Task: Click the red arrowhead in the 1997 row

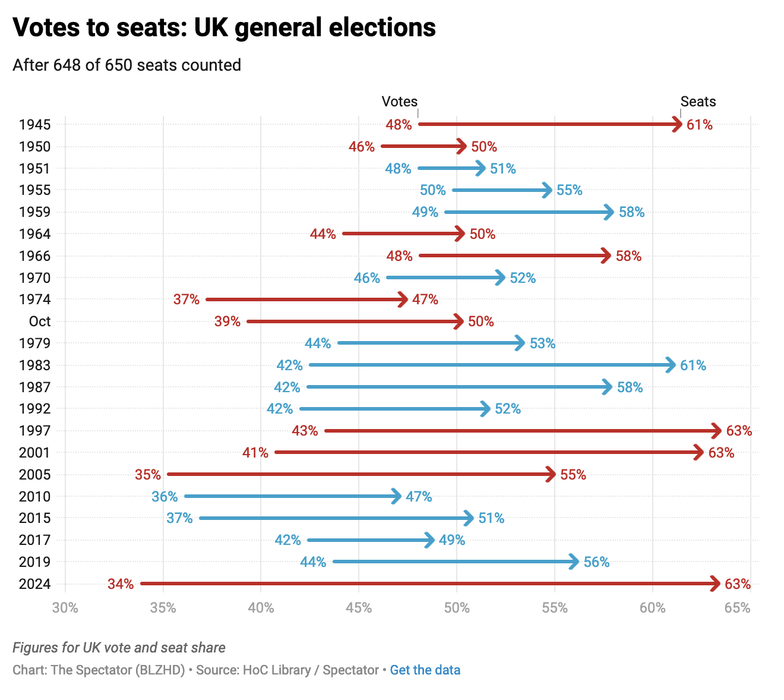Action: (x=717, y=431)
